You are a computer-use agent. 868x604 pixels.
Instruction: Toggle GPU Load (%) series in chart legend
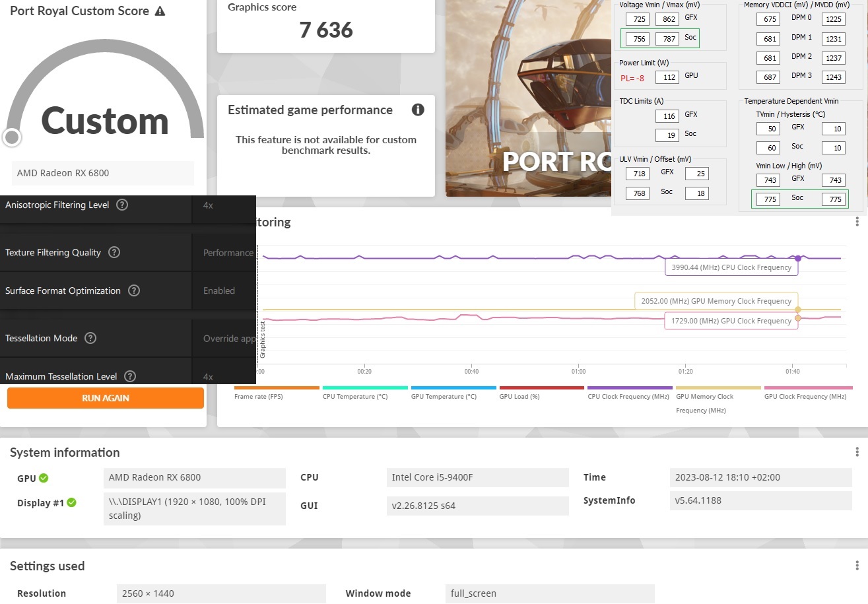tap(542, 393)
